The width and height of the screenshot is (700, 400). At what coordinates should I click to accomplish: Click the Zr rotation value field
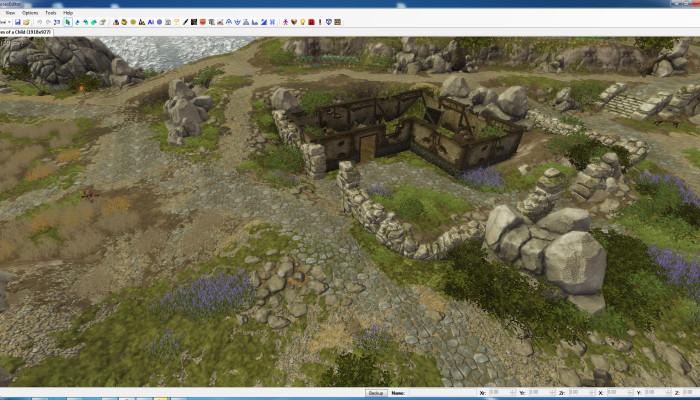(579, 393)
